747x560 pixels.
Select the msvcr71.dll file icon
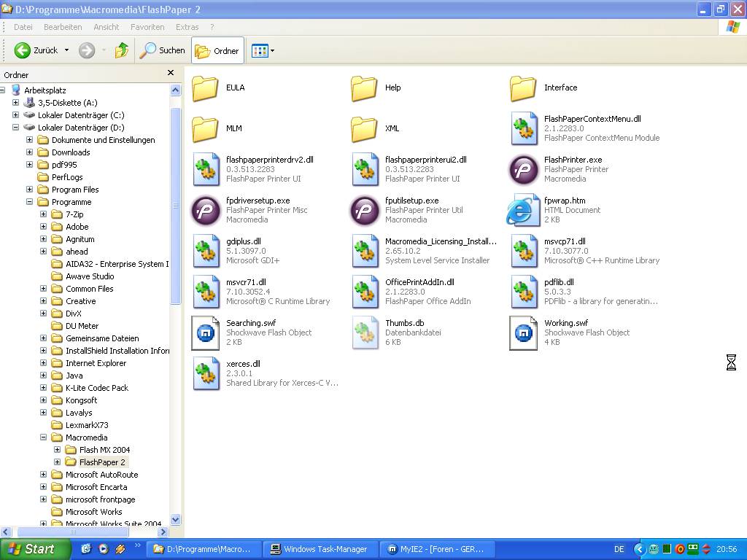click(206, 292)
